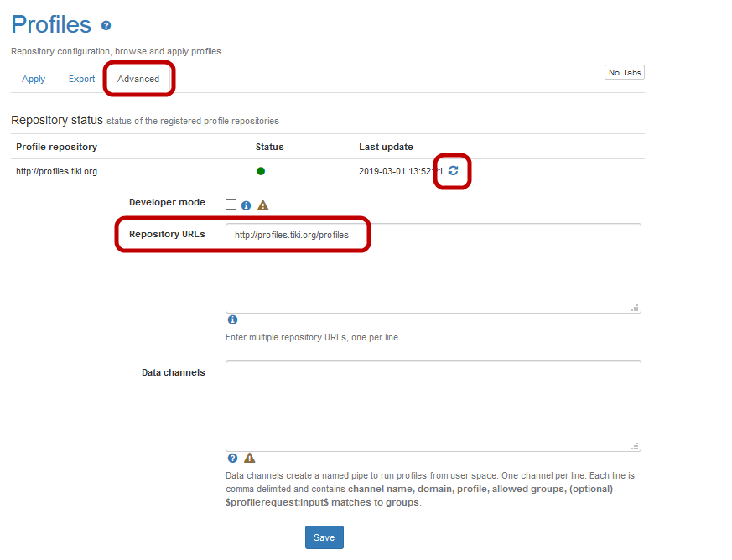Click the Save button
The width and height of the screenshot is (732, 560).
pos(324,537)
